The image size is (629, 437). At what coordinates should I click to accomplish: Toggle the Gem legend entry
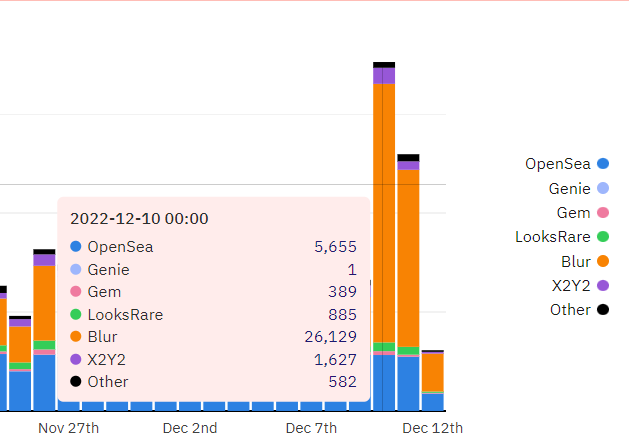tap(582, 213)
